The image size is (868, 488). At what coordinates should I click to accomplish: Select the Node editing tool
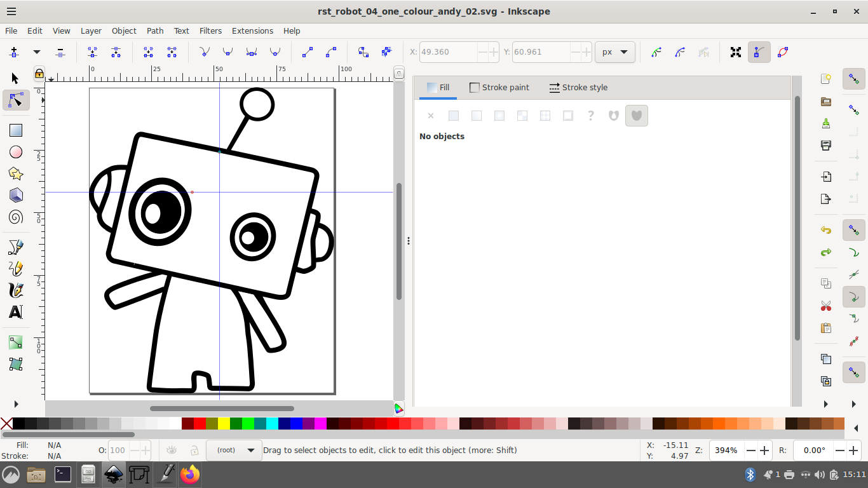click(x=15, y=100)
